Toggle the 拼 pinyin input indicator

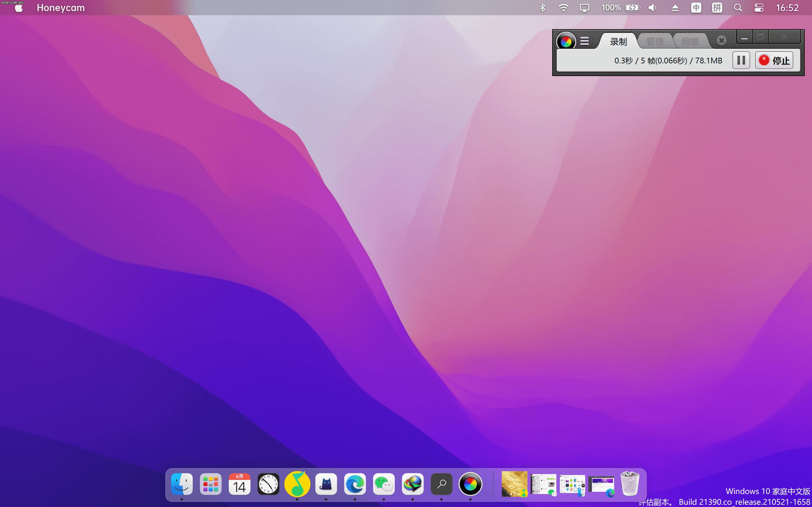coord(717,7)
